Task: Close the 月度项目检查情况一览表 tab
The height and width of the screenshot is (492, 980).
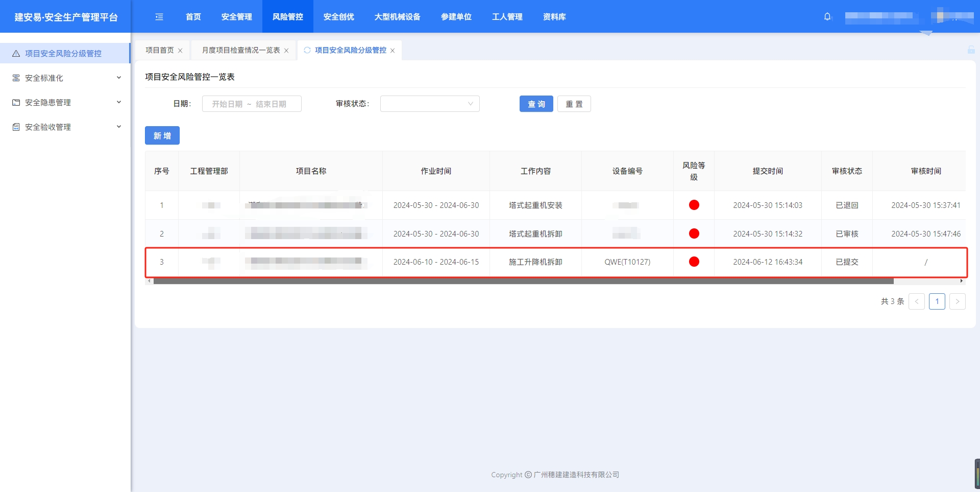Action: pyautogui.click(x=286, y=51)
